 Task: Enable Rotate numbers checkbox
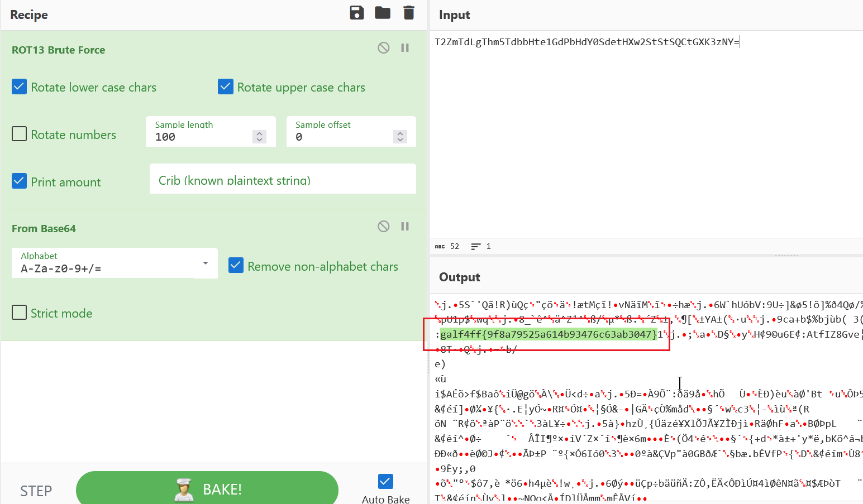click(x=20, y=134)
